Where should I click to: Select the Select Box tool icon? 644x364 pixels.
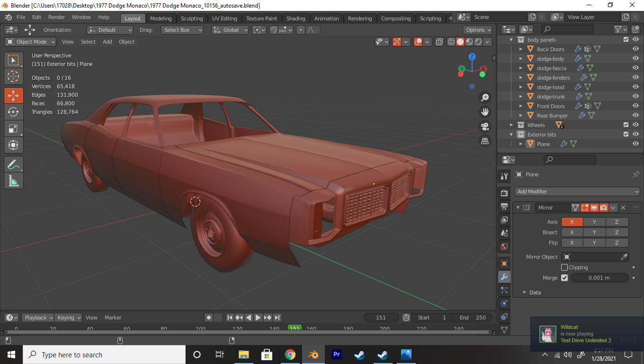(14, 60)
